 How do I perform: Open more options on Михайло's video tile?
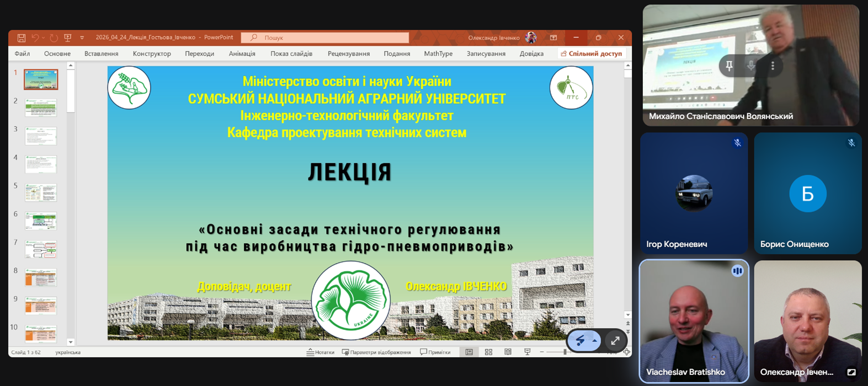tap(773, 66)
